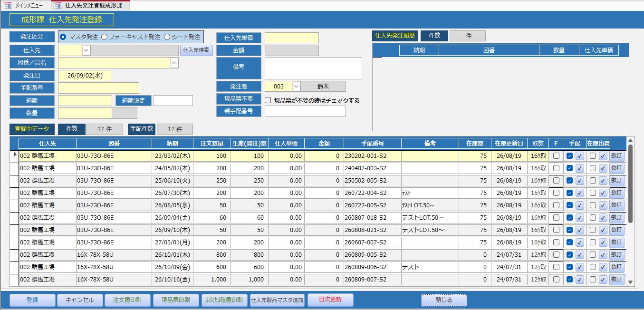Click the 数訂 button in the first row
Image resolution: width=644 pixels, height=310 pixels.
point(616,155)
